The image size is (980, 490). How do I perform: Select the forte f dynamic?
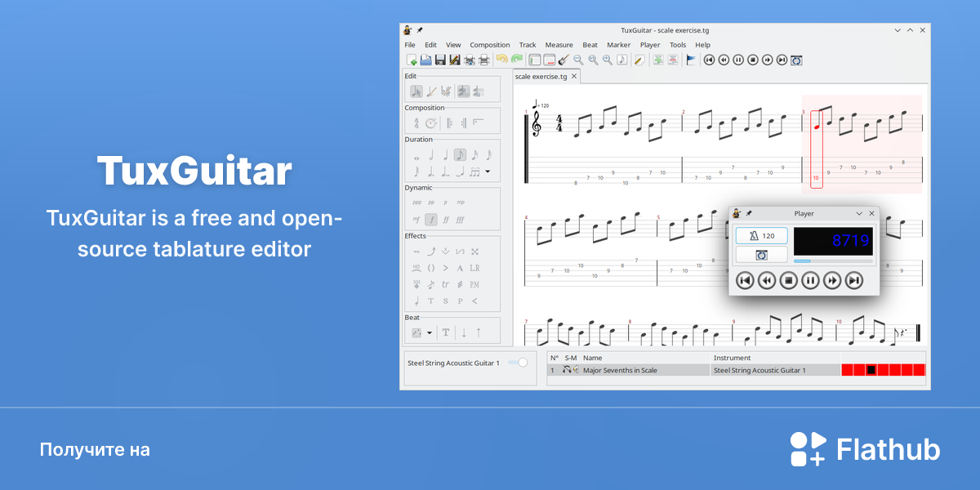click(x=431, y=220)
